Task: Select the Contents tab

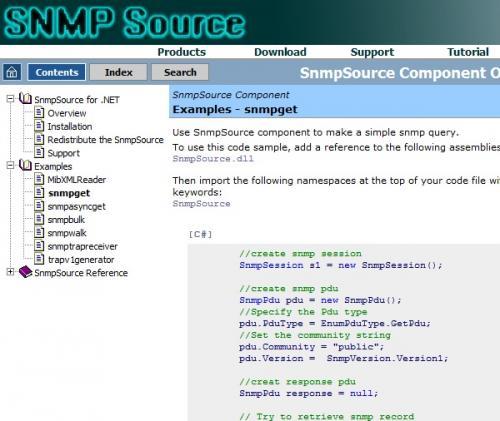Action: click(57, 72)
